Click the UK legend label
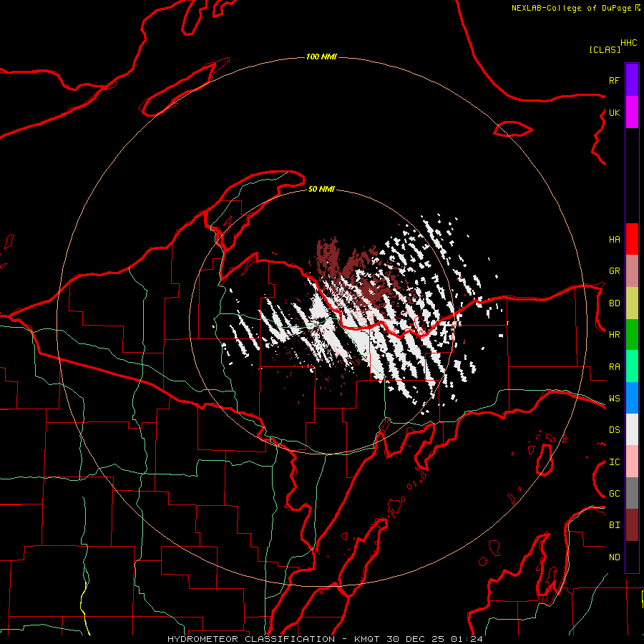 click(x=614, y=112)
